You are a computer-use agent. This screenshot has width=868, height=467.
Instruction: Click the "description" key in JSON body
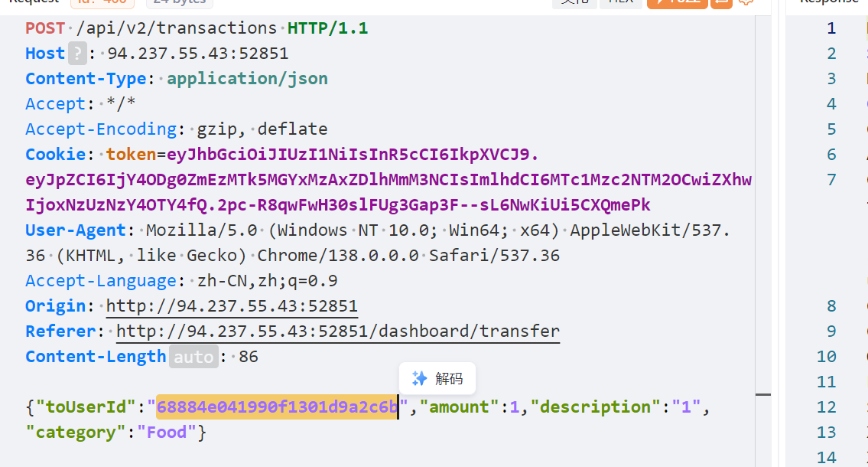pos(597,407)
